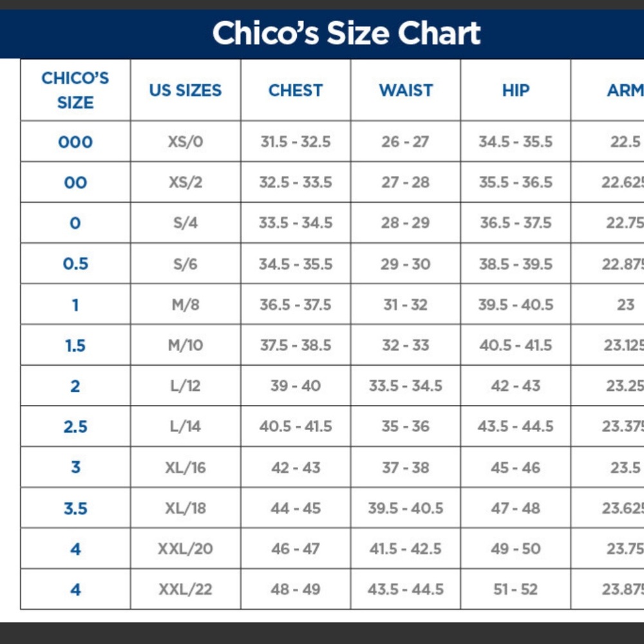Click waist measurement 29 - 30
The image size is (644, 644).
point(405,263)
